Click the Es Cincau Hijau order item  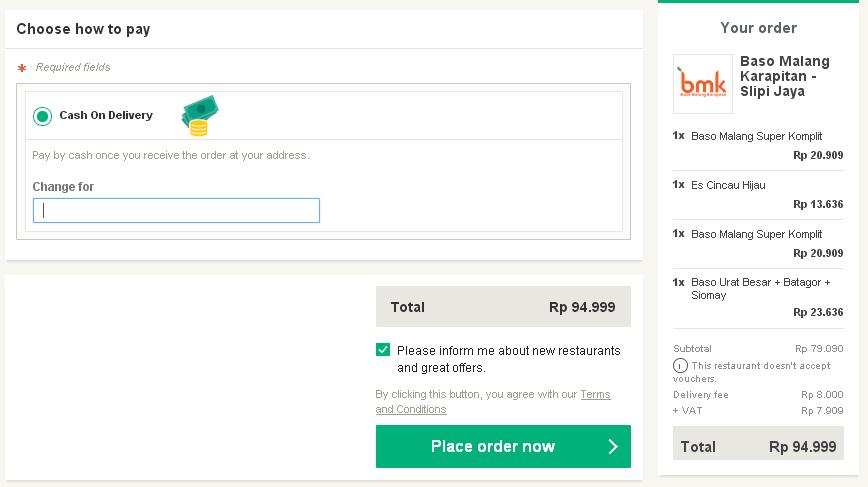point(728,185)
